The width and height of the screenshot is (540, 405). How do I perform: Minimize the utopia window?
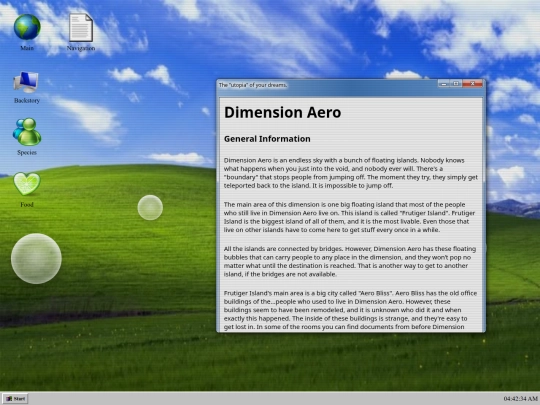point(444,84)
